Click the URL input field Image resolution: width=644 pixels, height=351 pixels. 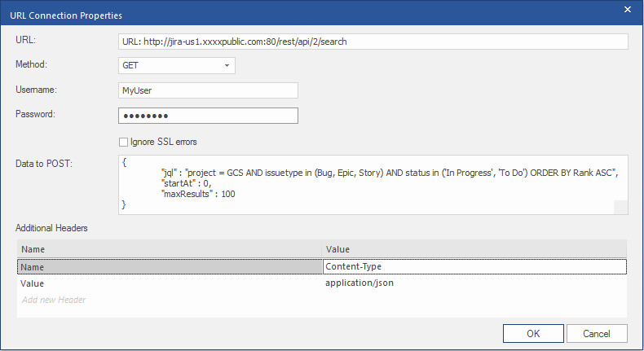point(373,41)
